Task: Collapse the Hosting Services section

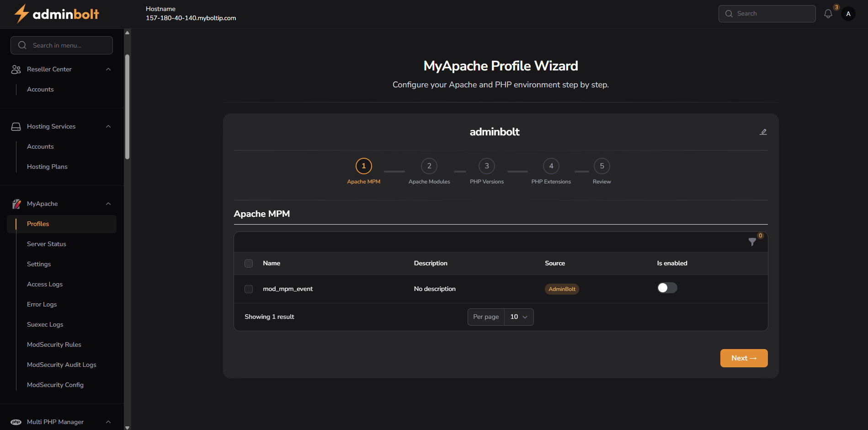Action: point(108,126)
